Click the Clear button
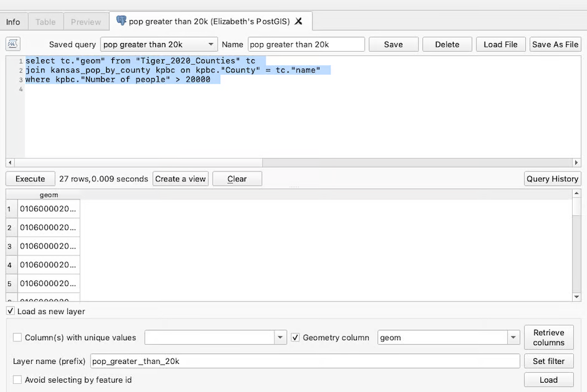Screen dimensions: 587x392 (x=237, y=179)
